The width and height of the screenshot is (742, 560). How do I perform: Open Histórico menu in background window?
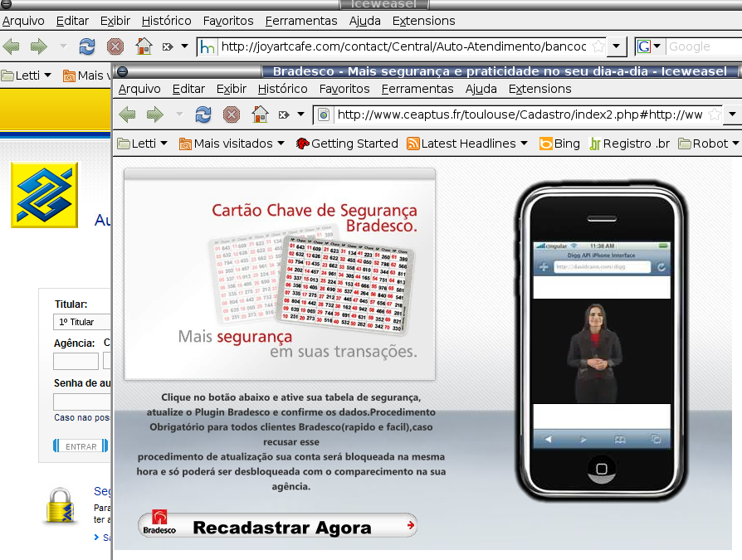click(x=166, y=21)
